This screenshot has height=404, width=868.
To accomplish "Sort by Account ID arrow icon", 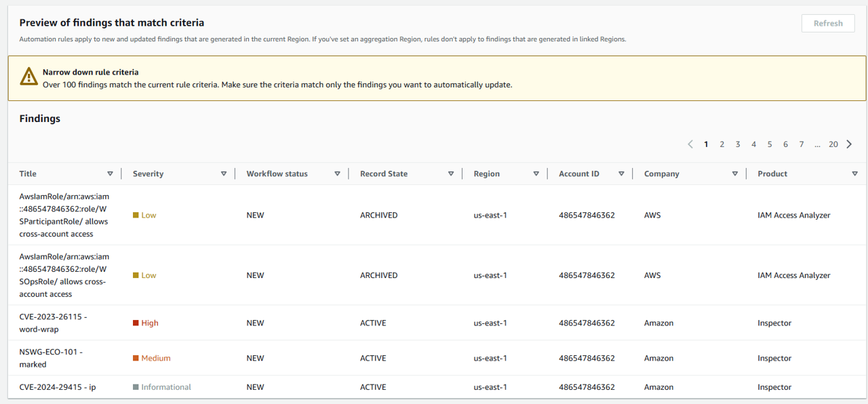I will 621,174.
